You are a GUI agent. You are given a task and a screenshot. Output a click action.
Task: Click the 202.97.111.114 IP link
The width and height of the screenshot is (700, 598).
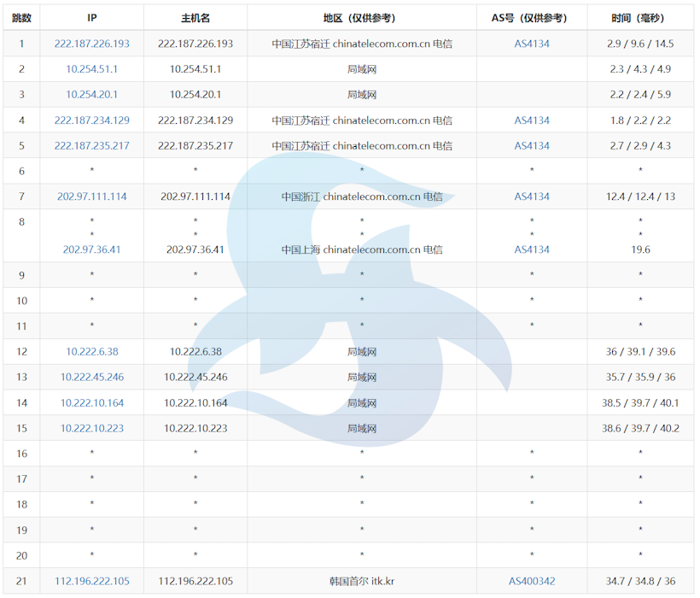point(91,196)
